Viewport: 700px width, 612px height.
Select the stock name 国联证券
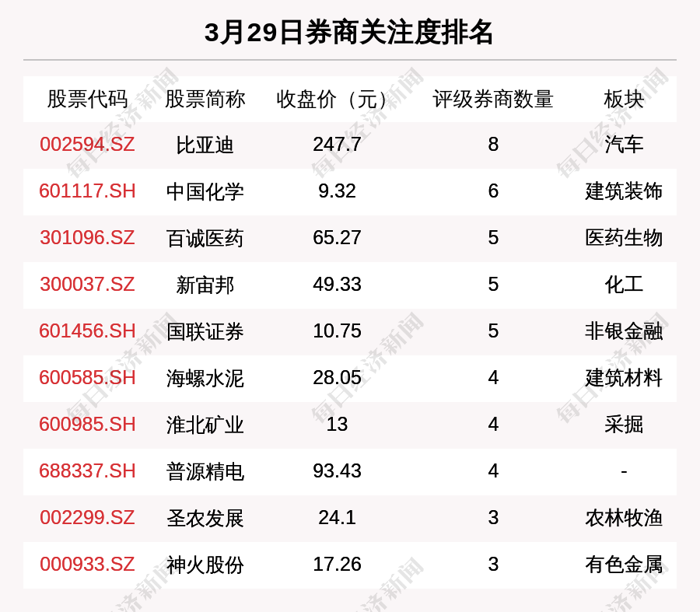pos(205,332)
